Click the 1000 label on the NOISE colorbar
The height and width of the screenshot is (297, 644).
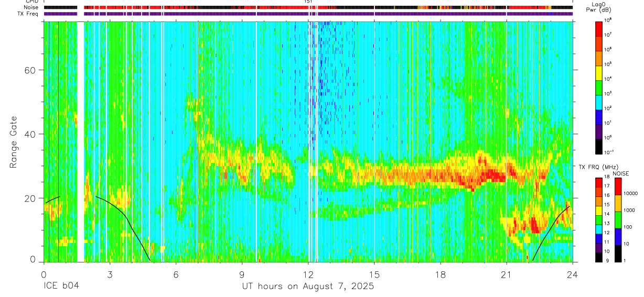tap(630, 210)
